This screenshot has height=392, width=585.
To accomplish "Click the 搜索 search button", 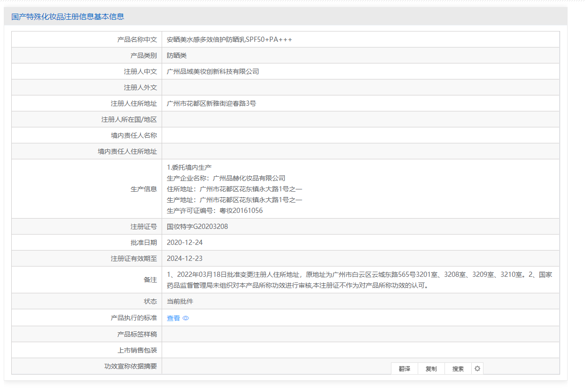I will point(458,368).
